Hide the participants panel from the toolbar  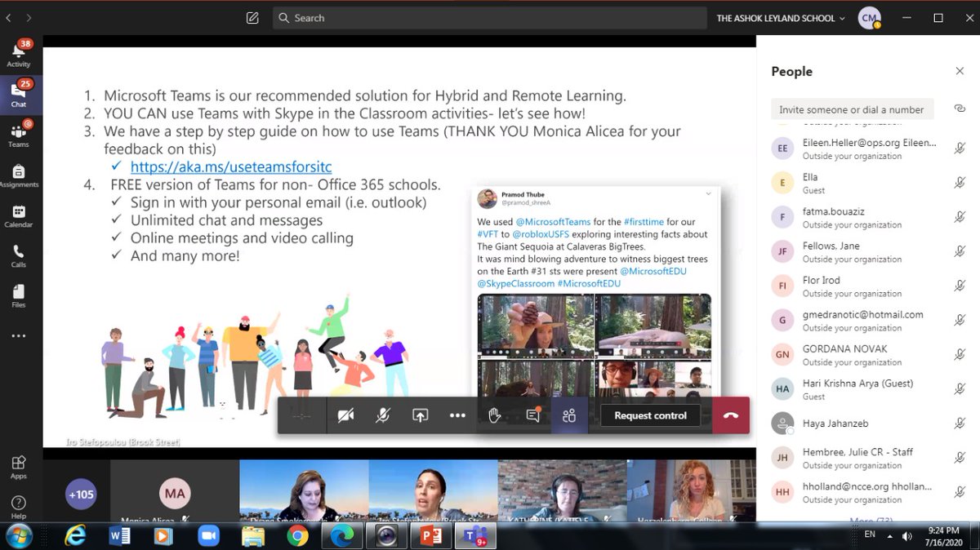tap(569, 415)
